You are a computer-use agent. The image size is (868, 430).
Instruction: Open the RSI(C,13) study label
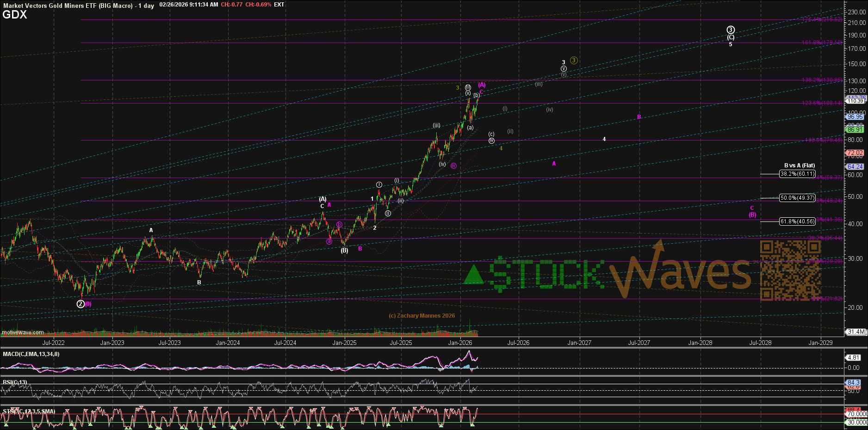click(15, 382)
